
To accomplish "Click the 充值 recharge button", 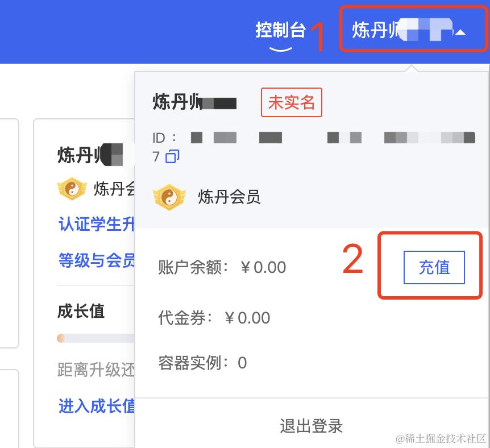I will 434,267.
